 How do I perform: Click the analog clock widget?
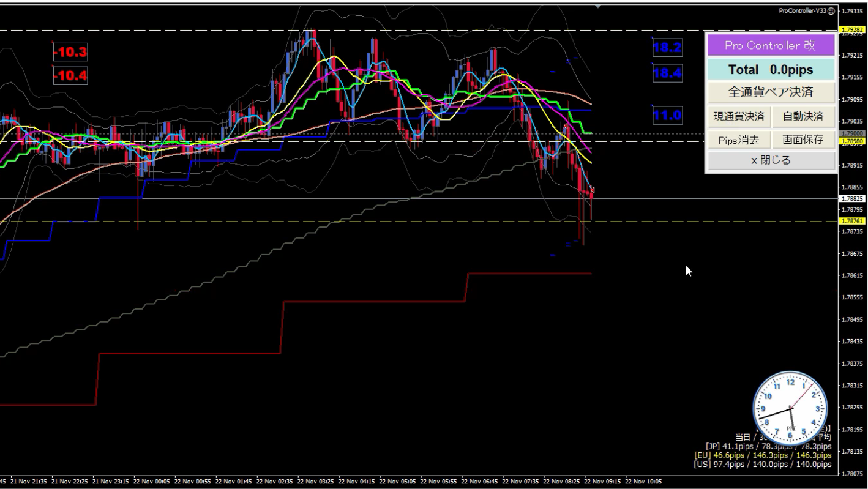[x=790, y=408]
